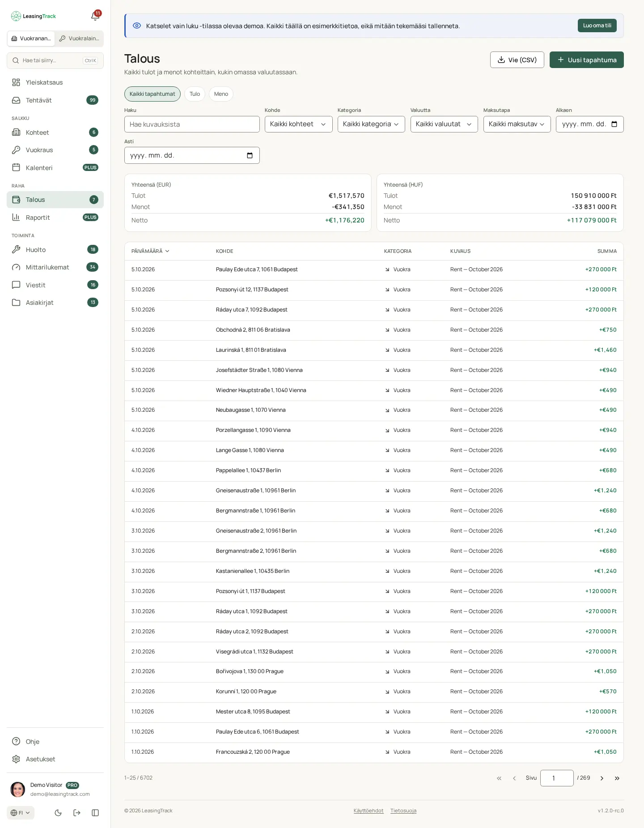Screen dimensions: 644x828
Task: Sort by Päivämäärä column header
Action: pos(150,251)
